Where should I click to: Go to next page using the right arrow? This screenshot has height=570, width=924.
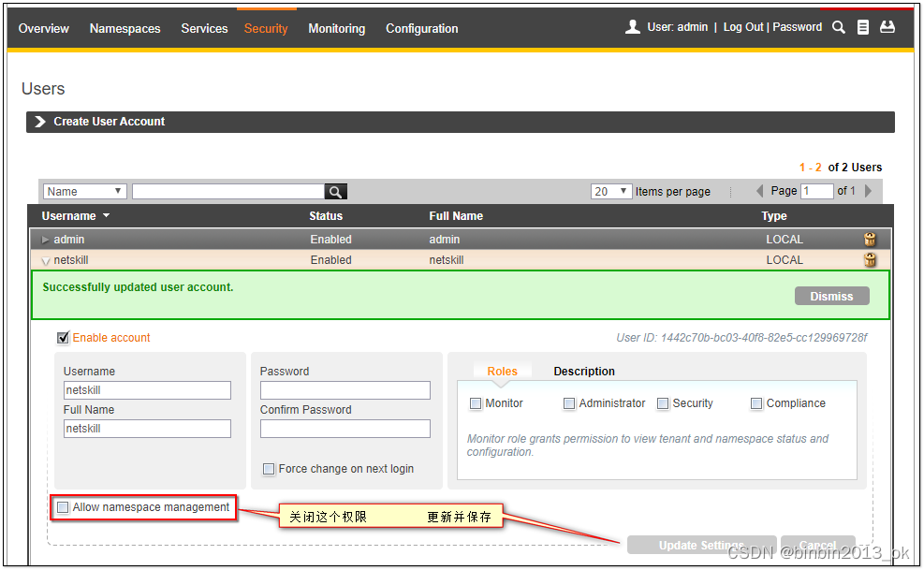point(867,190)
